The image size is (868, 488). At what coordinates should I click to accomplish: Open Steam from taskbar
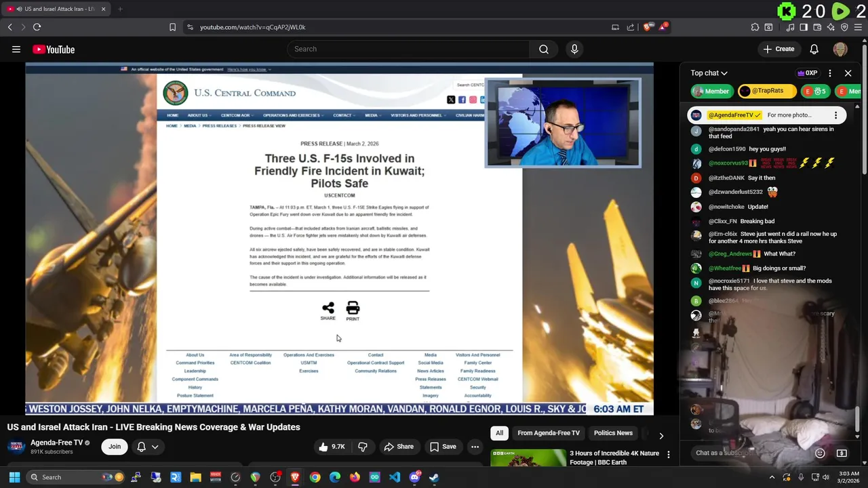(x=433, y=477)
